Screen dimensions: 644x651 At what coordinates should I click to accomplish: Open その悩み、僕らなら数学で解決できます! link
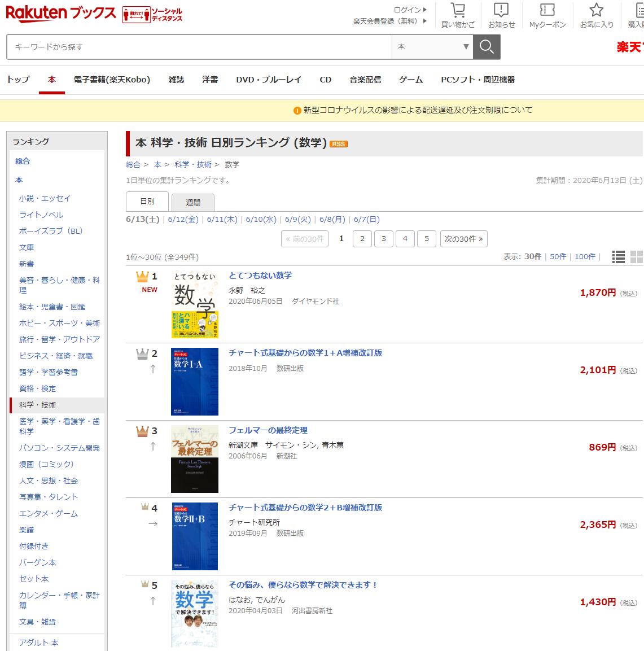303,585
